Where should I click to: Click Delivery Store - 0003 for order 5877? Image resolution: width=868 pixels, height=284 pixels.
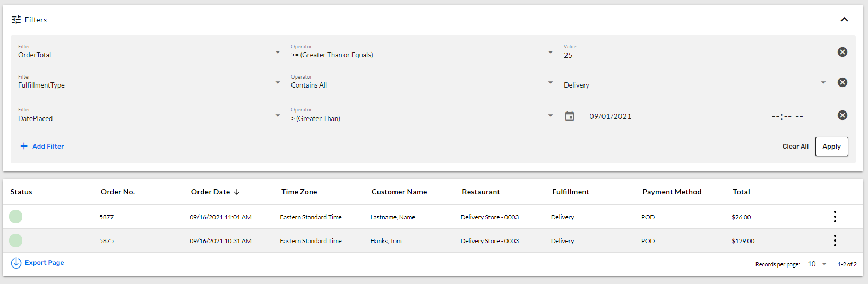click(x=489, y=217)
